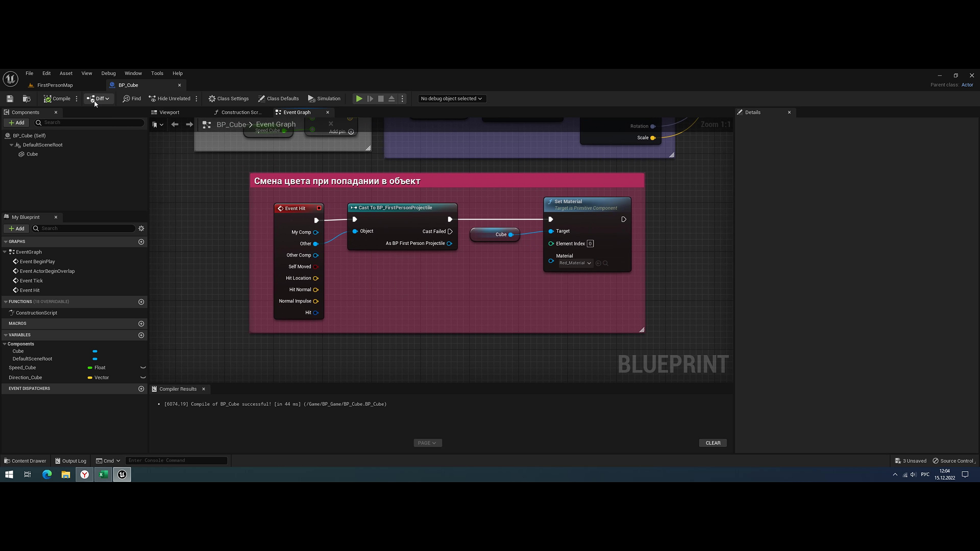This screenshot has height=551, width=980.
Task: Switch to the Viewport tab
Action: click(x=168, y=112)
